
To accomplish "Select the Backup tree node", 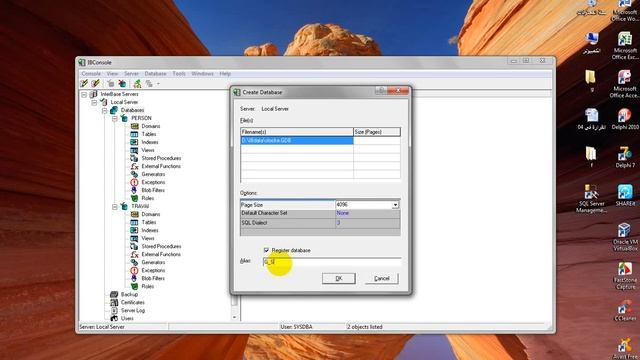I will click(129, 294).
